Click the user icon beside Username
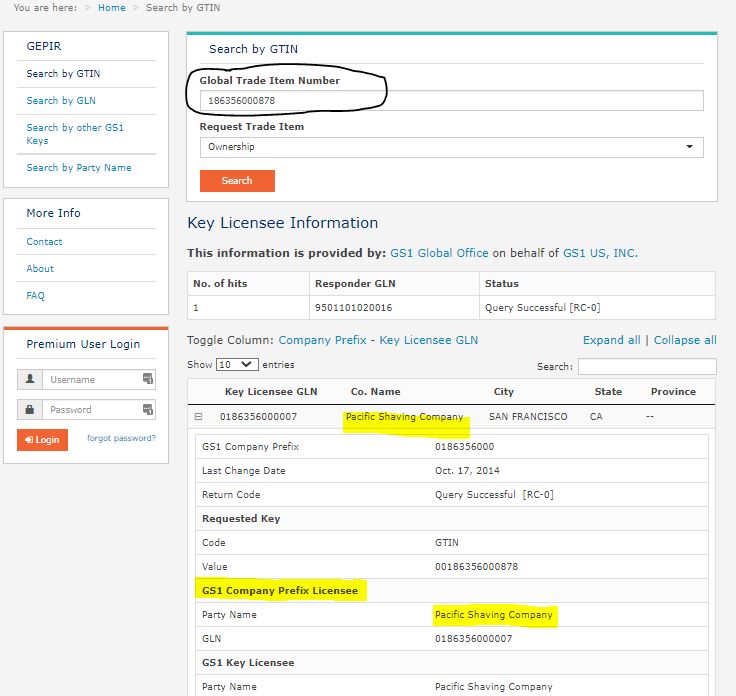Image resolution: width=736 pixels, height=696 pixels. (x=30, y=379)
